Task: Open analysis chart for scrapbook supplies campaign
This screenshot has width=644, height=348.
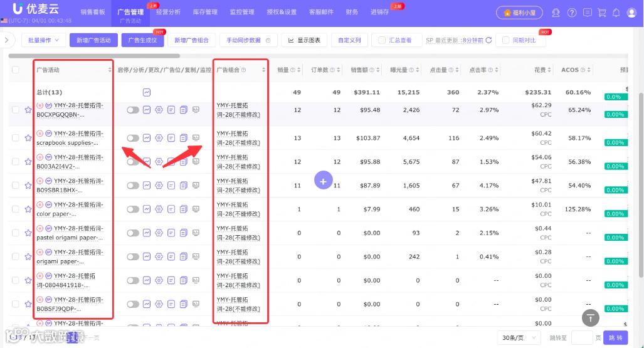Action: pos(147,138)
